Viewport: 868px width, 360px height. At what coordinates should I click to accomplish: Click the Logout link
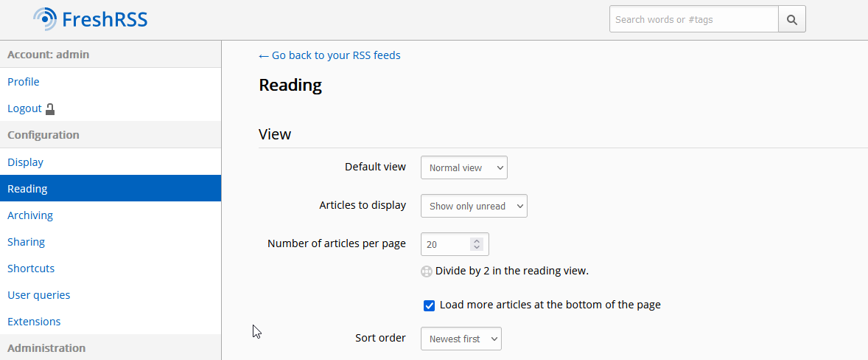pos(24,108)
